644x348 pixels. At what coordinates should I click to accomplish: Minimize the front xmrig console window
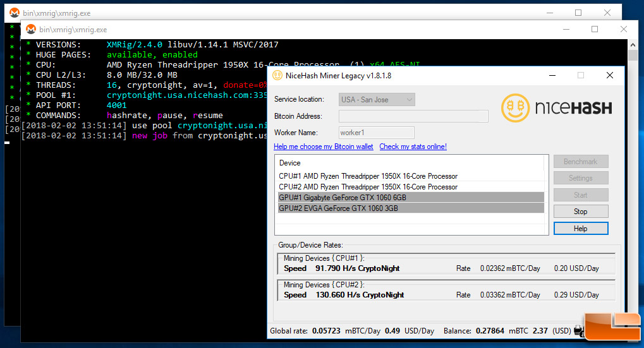[x=566, y=29]
